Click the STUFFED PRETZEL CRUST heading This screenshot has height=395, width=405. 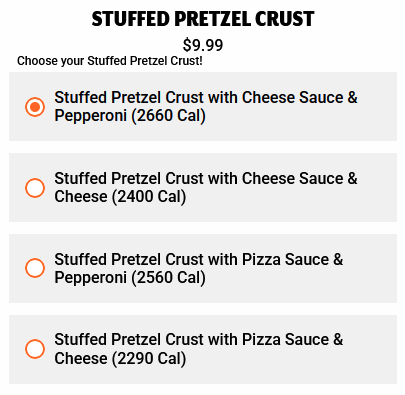pyautogui.click(x=203, y=19)
